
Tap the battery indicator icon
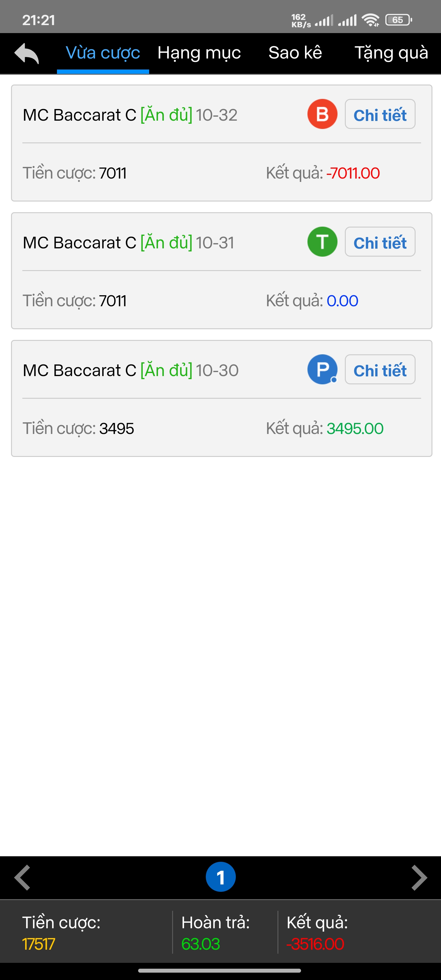pos(398,20)
